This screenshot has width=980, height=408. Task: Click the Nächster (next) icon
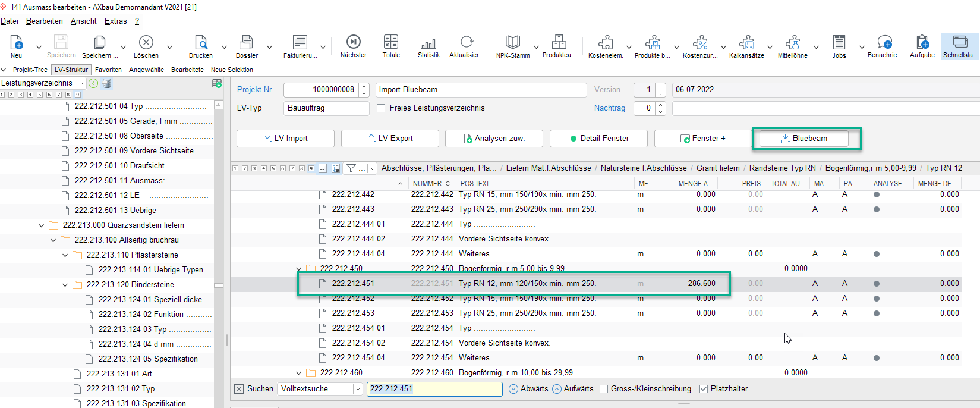pyautogui.click(x=354, y=42)
